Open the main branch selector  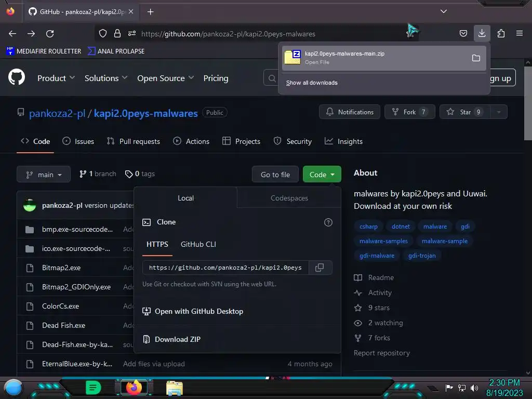pyautogui.click(x=44, y=175)
